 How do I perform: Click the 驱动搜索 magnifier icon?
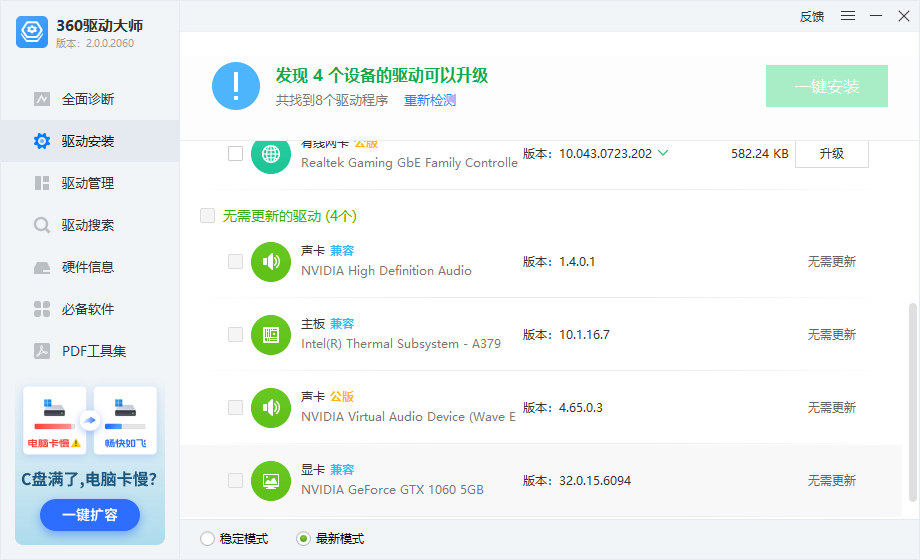pos(42,225)
